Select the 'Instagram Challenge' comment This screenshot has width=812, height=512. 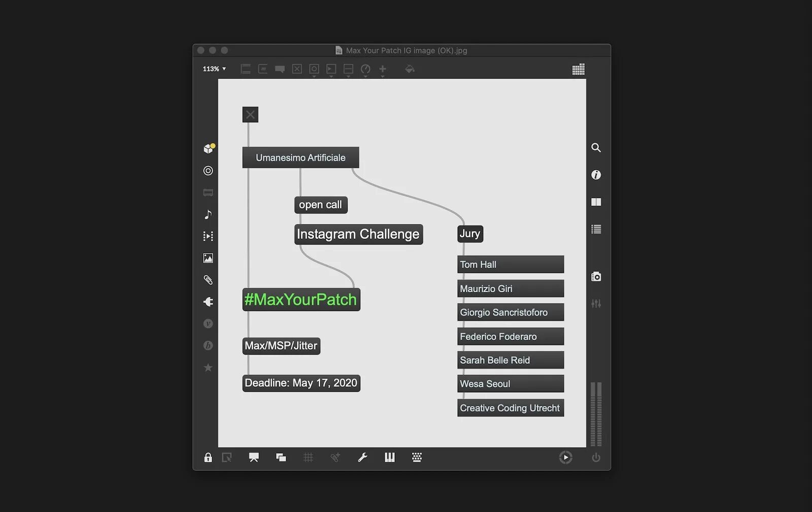[x=358, y=234]
